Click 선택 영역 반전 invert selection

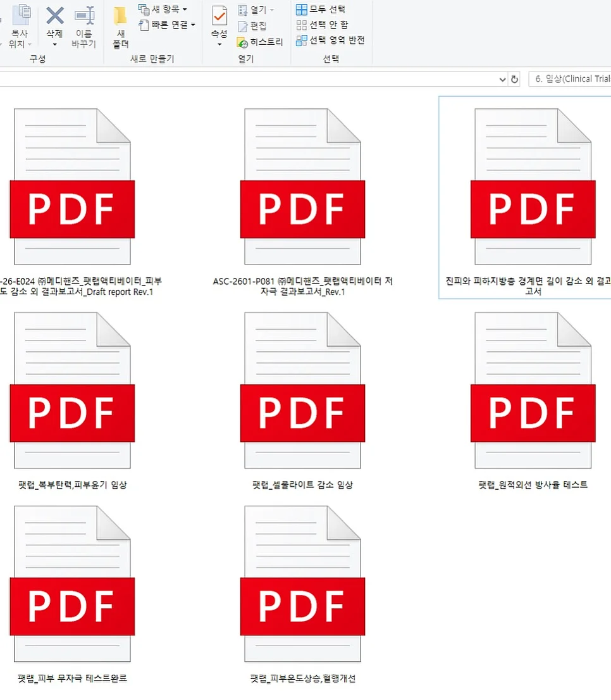330,40
